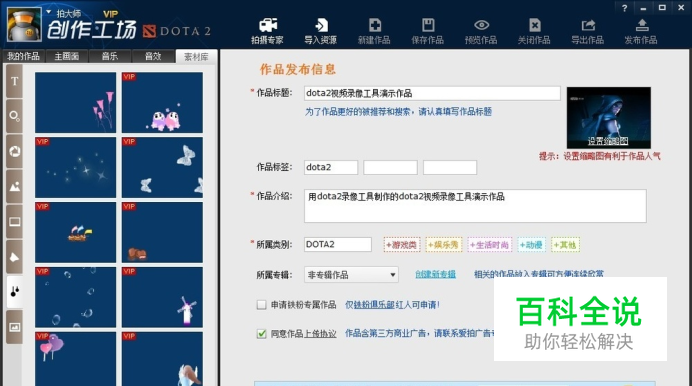The width and height of the screenshot is (692, 386).
Task: Pick the pink birds VIP thumbnail
Action: click(162, 102)
